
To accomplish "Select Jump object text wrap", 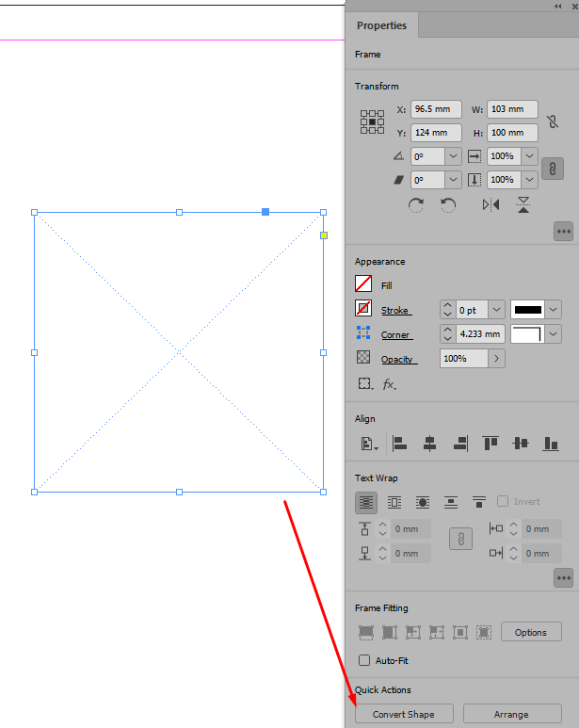I will [451, 502].
